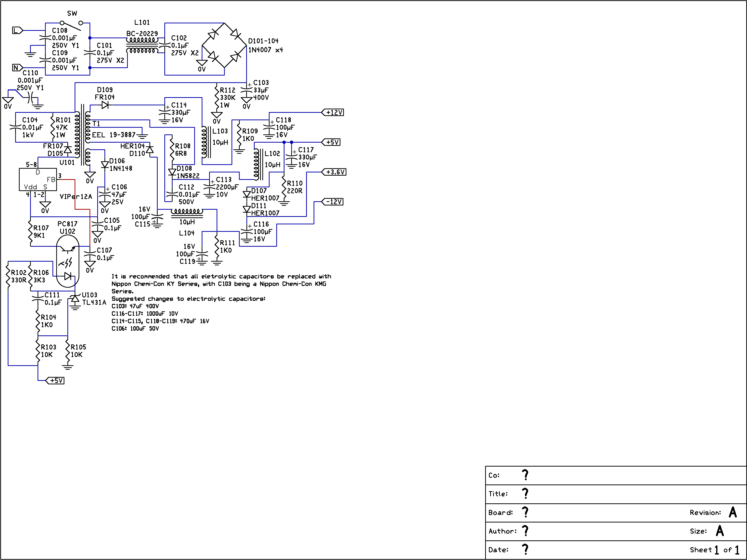Click the T1 transformer symbol

point(83,135)
